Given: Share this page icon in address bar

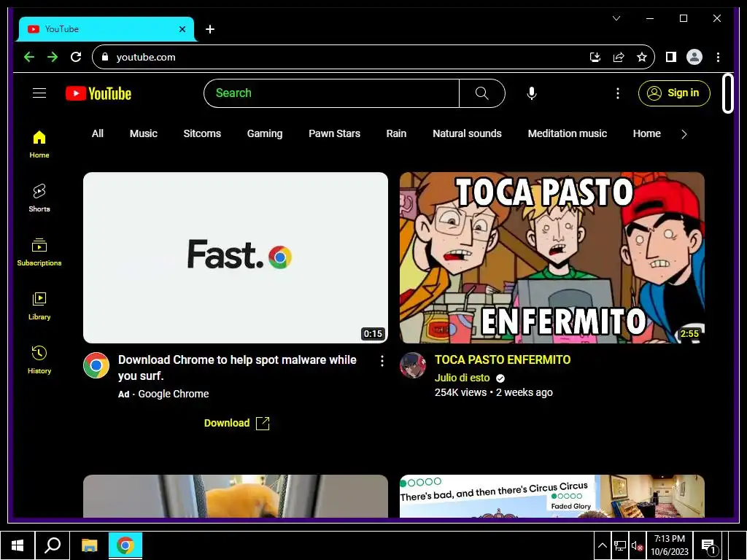Looking at the screenshot, I should point(619,57).
